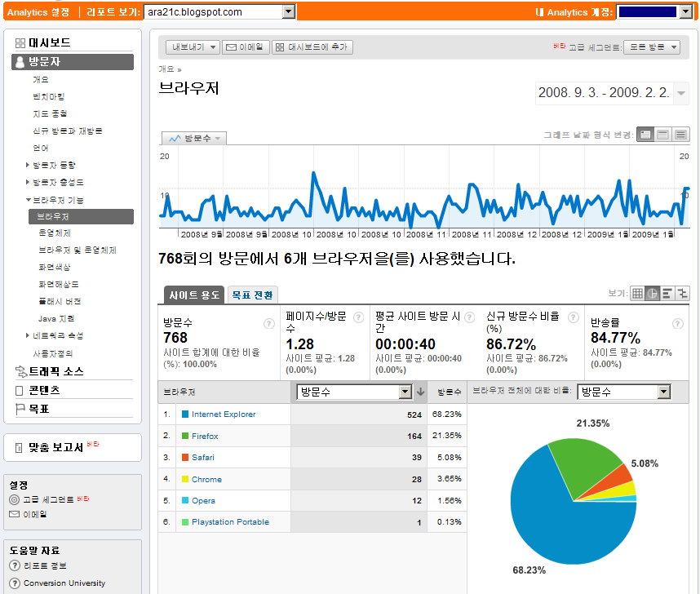Click the orange Safari color swatch
Viewport: 700px width, 594px height.
(185, 458)
